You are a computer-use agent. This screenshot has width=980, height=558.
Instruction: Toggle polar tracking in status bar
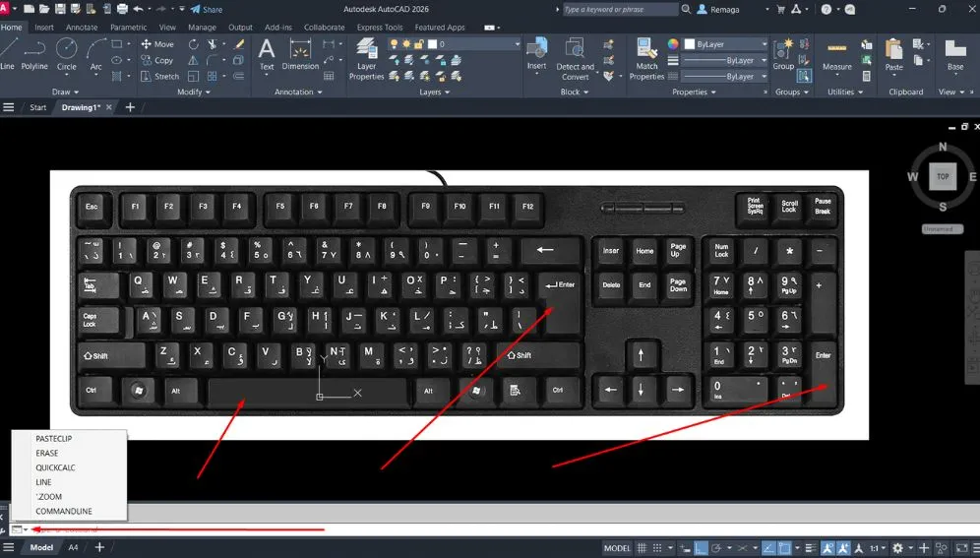[x=717, y=548]
